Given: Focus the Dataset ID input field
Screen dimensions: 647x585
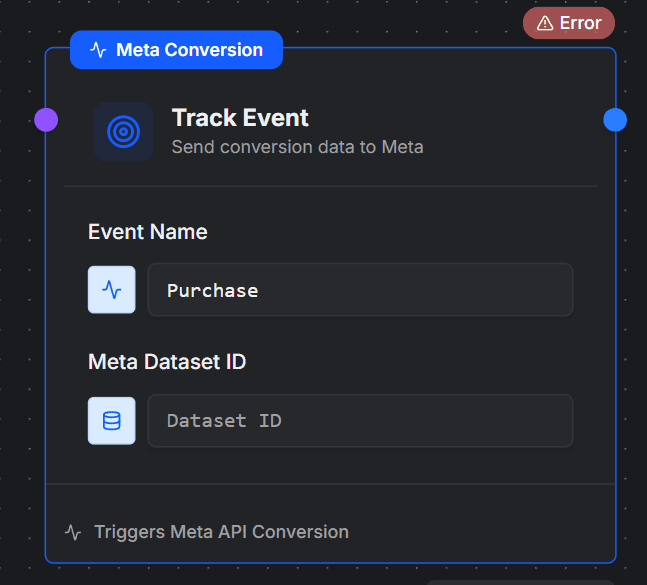Looking at the screenshot, I should click(360, 421).
